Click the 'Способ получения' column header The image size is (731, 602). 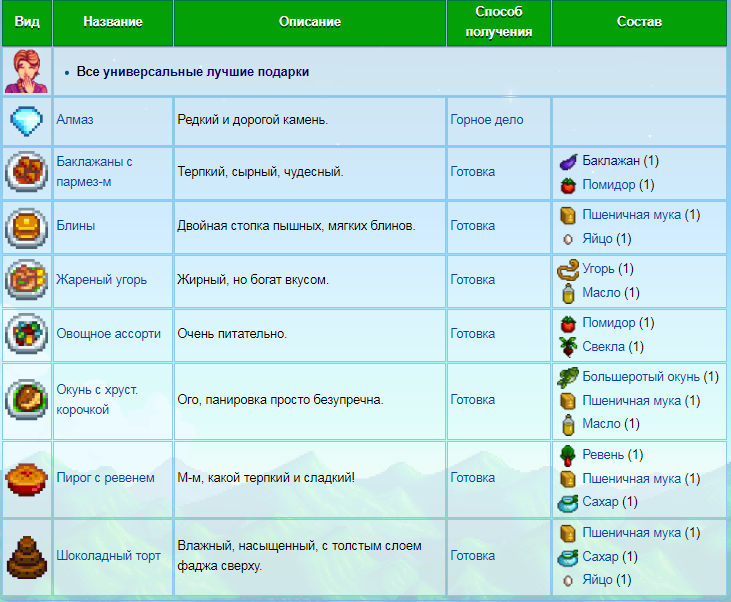coord(499,22)
